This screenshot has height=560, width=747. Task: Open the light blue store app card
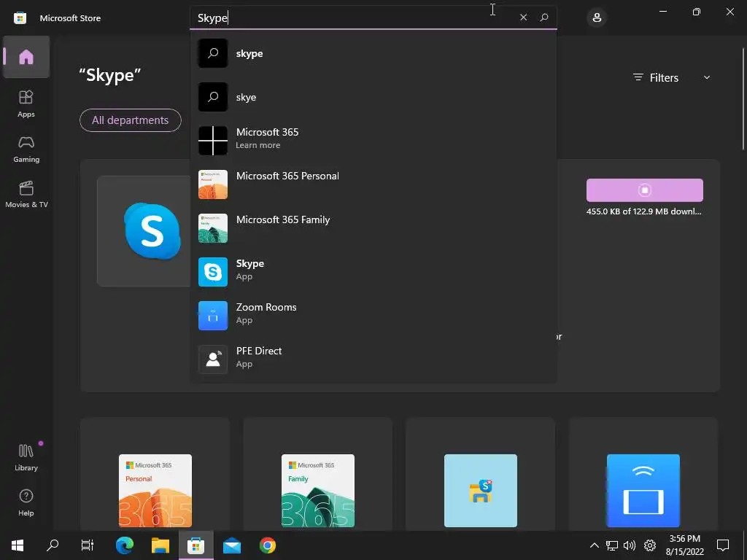(480, 474)
